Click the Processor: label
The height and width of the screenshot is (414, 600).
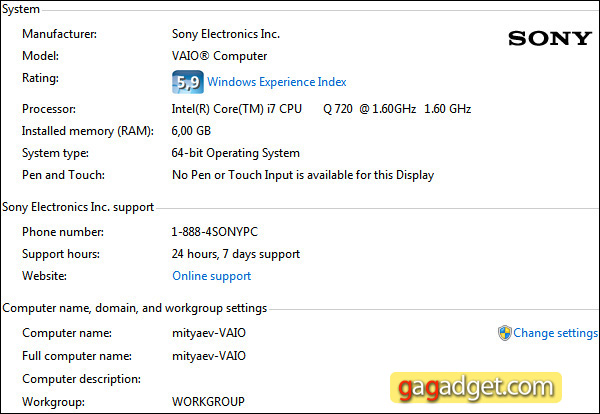click(49, 109)
